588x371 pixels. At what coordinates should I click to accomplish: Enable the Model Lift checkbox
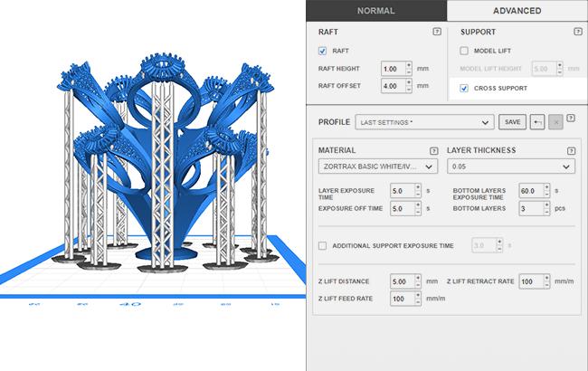point(464,52)
